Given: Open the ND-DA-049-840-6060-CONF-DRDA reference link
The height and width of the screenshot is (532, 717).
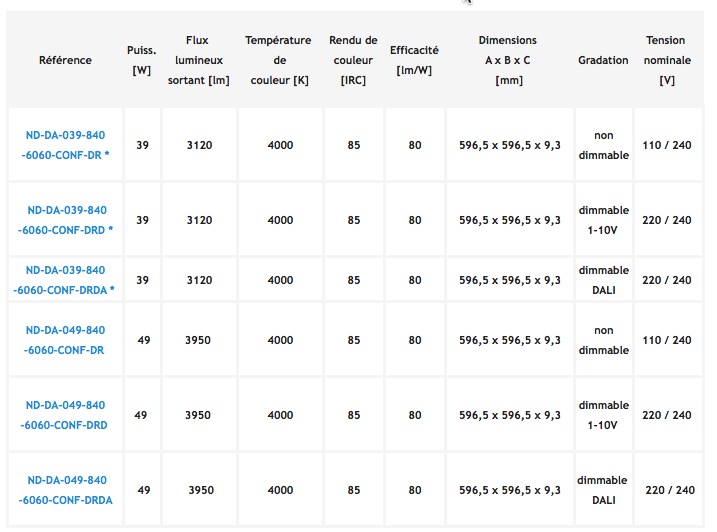Looking at the screenshot, I should pyautogui.click(x=66, y=490).
